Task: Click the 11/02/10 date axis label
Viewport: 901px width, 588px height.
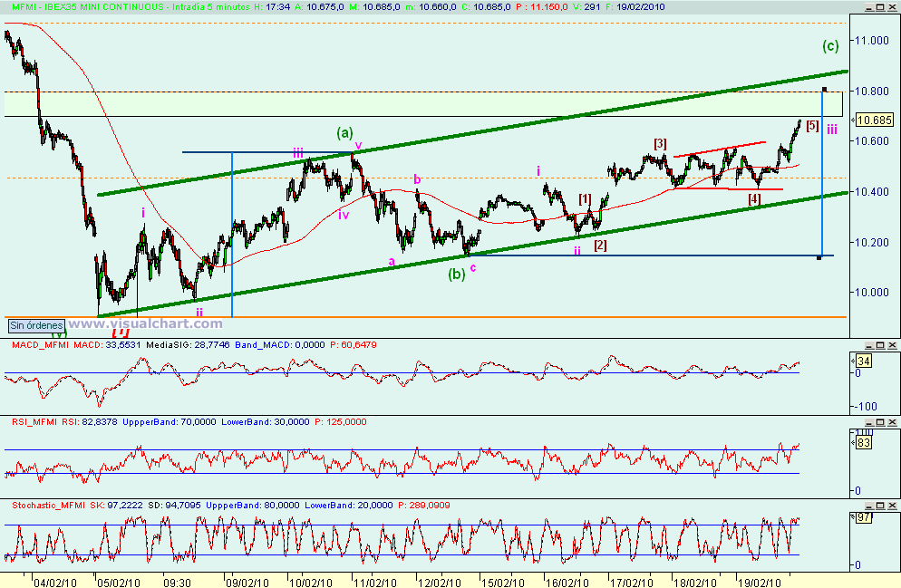Action: pos(375,583)
